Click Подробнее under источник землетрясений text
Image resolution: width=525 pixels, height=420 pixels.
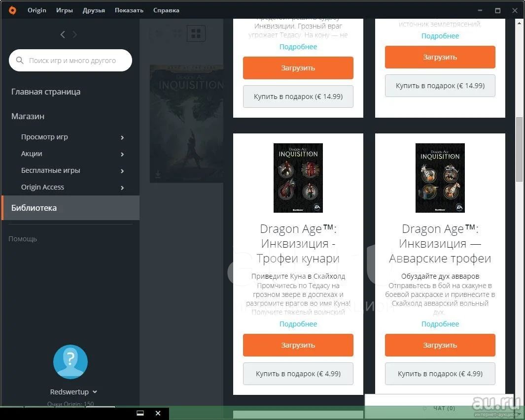click(x=440, y=36)
